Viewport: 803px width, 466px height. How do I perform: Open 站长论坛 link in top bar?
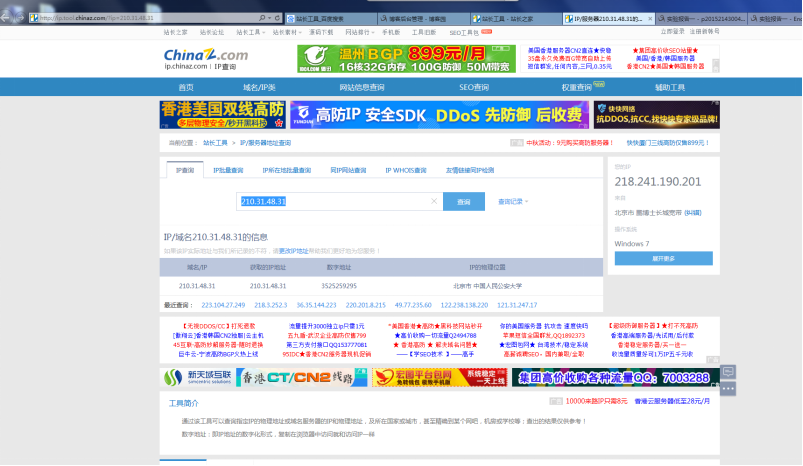click(212, 32)
